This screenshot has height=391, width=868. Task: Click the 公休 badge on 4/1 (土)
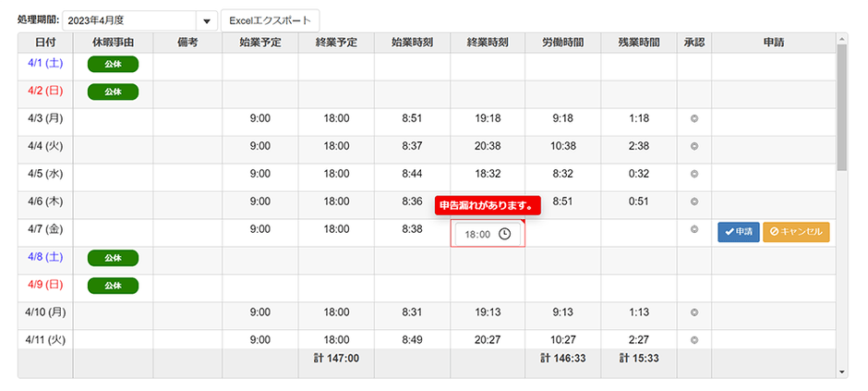(x=113, y=64)
